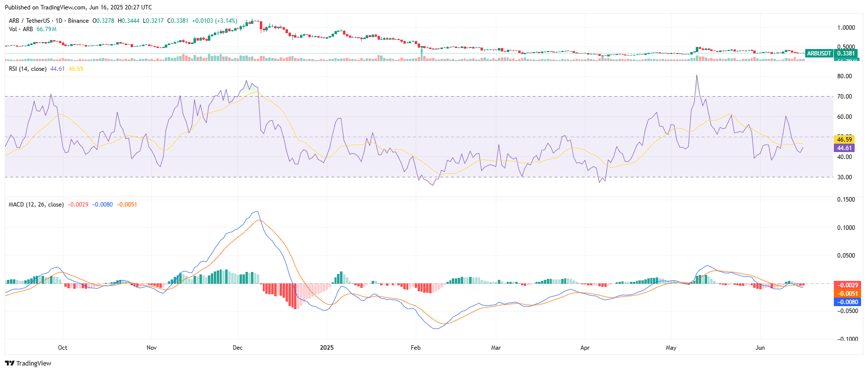Click the red MACD histogram label -0.0029
Screen dimensions: 868x372
pos(847,285)
